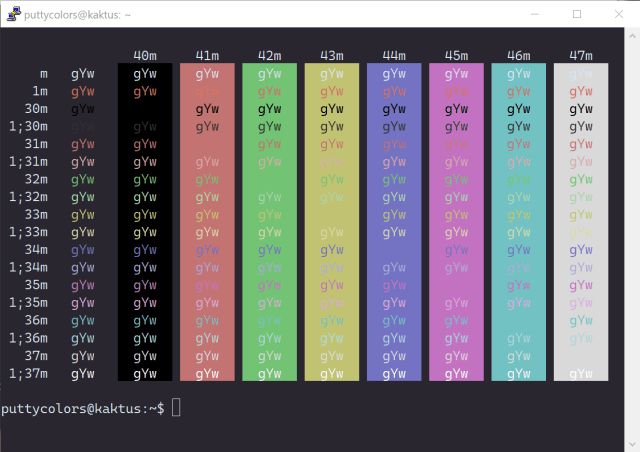Click the 44m column header label

tap(394, 55)
